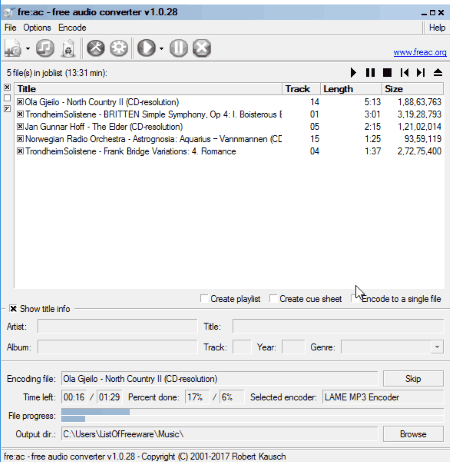Pause encoding with the toolbar pause icon
This screenshot has height=462, width=450.
click(179, 48)
